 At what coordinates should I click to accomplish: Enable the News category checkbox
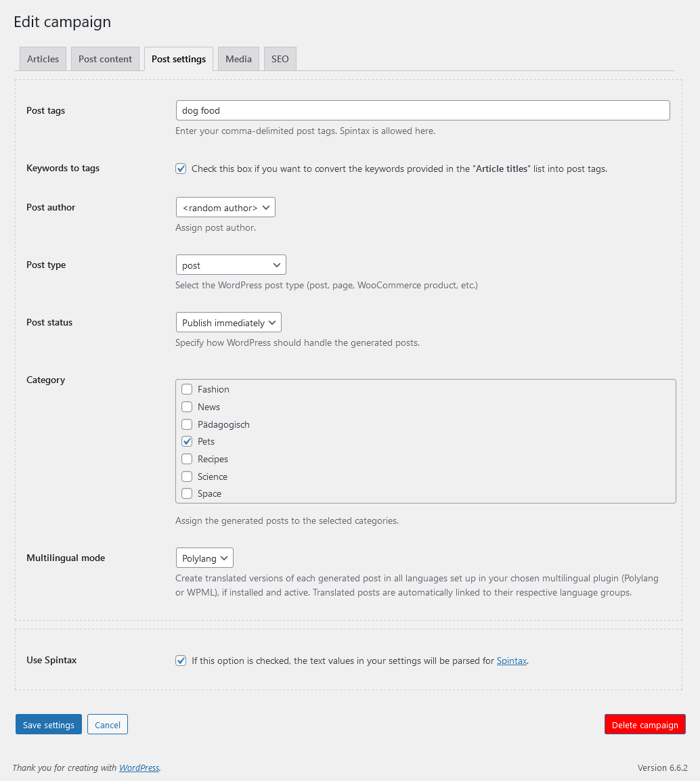(187, 407)
